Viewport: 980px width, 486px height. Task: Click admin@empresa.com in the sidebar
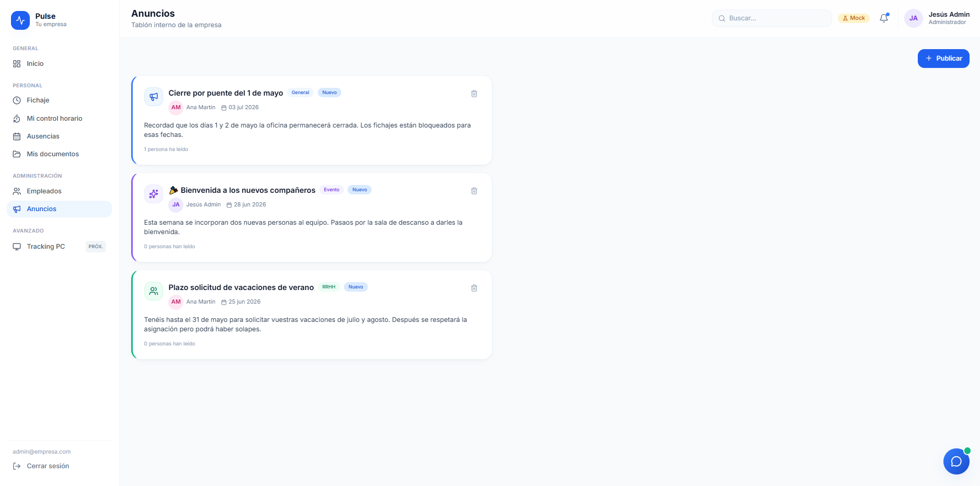click(x=42, y=452)
